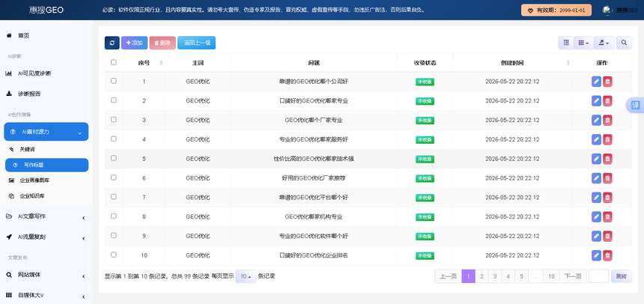Open the table search icon
This screenshot has height=304, width=644.
coord(624,43)
